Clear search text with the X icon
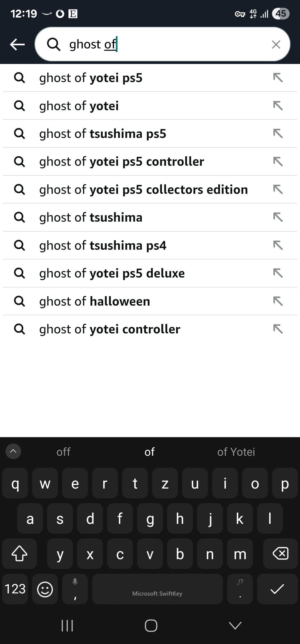The image size is (300, 644). point(276,44)
